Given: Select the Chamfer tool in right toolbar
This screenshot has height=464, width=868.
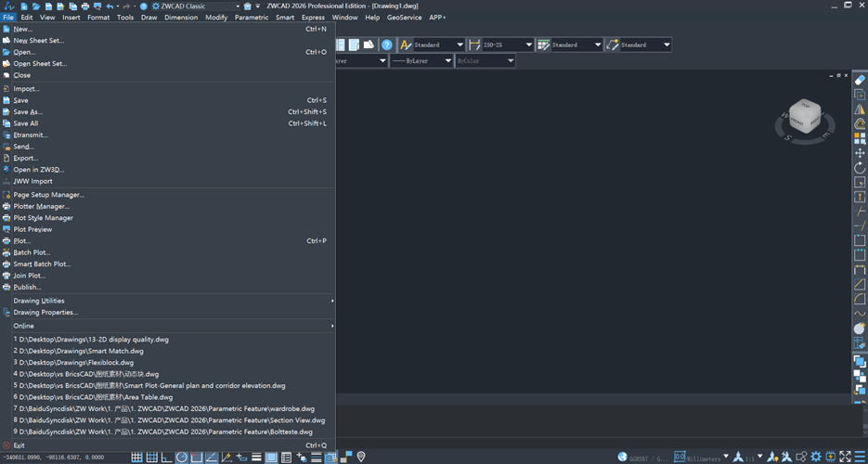Looking at the screenshot, I should tap(860, 284).
